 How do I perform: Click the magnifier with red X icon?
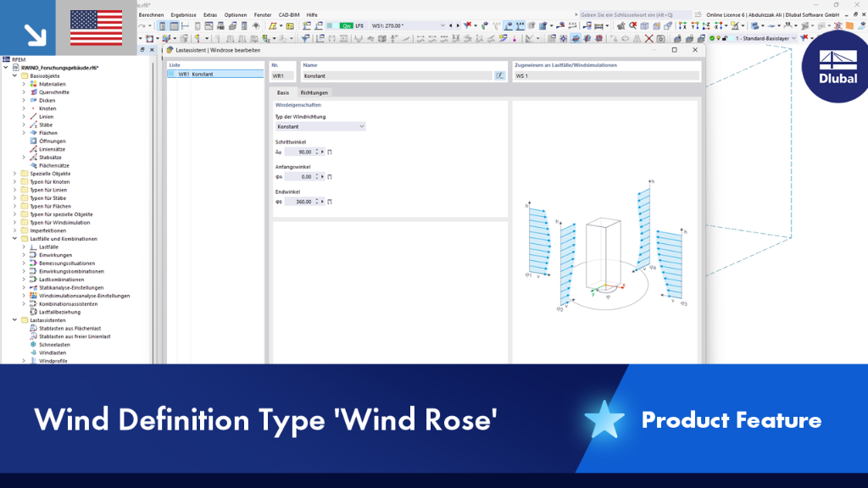pyautogui.click(x=632, y=25)
